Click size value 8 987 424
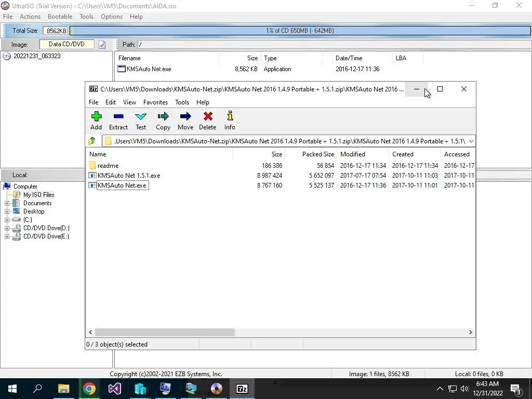This screenshot has width=532, height=399. (270, 176)
